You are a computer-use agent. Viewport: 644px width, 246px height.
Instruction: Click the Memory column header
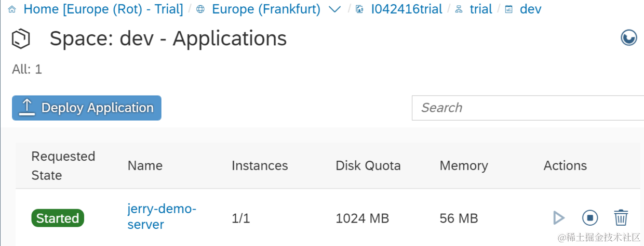(464, 165)
